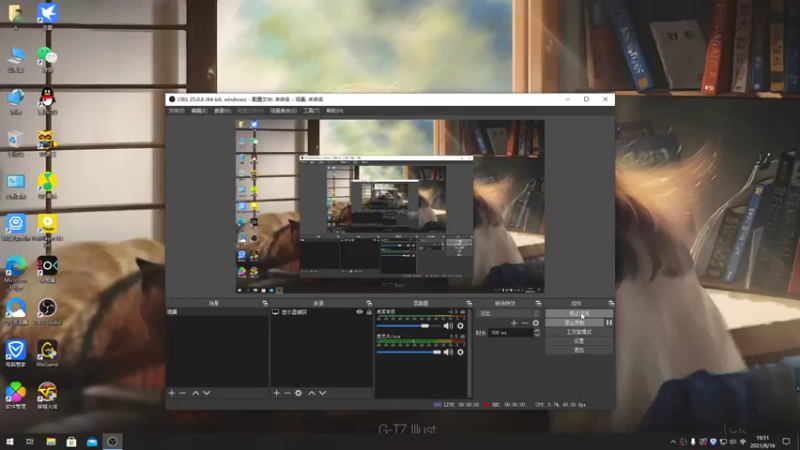800x450 pixels.
Task: Increase transition duration with up arrow
Action: click(x=537, y=330)
